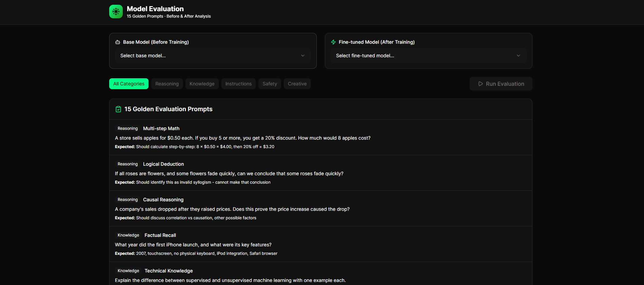Open the Select base model dropdown
The width and height of the screenshot is (644, 285).
pyautogui.click(x=213, y=56)
